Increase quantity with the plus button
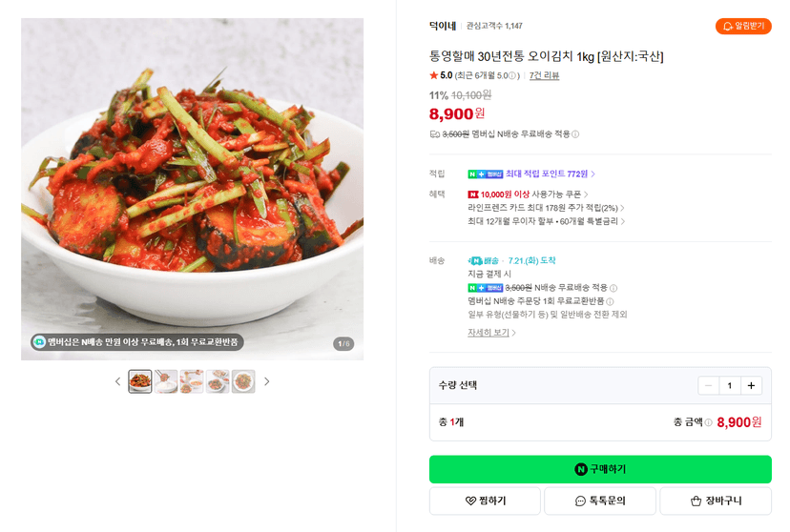The height and width of the screenshot is (532, 790). click(751, 385)
